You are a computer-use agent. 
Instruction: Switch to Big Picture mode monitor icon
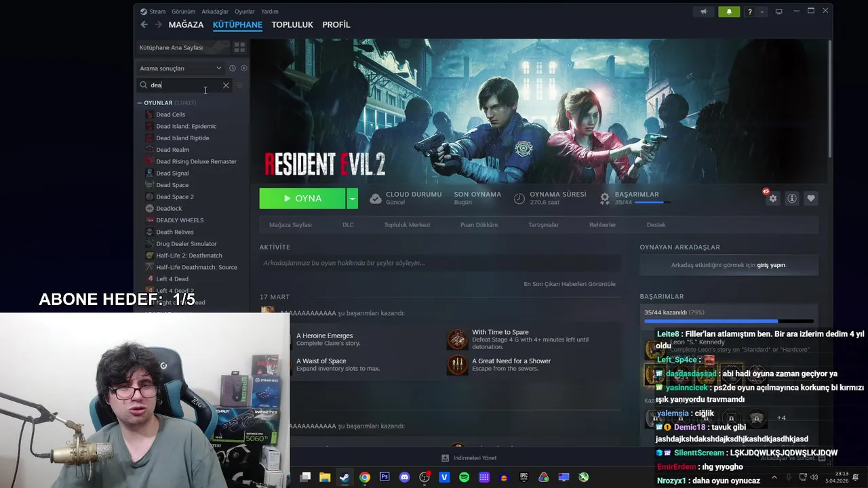778,12
